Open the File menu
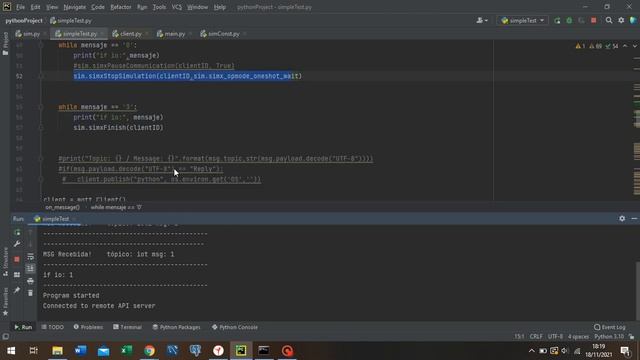 coord(20,7)
